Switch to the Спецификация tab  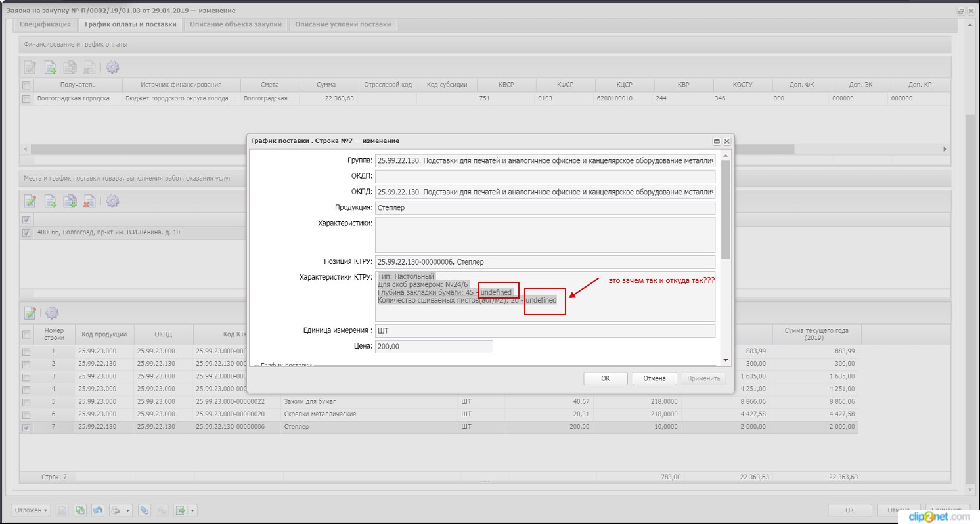point(45,24)
